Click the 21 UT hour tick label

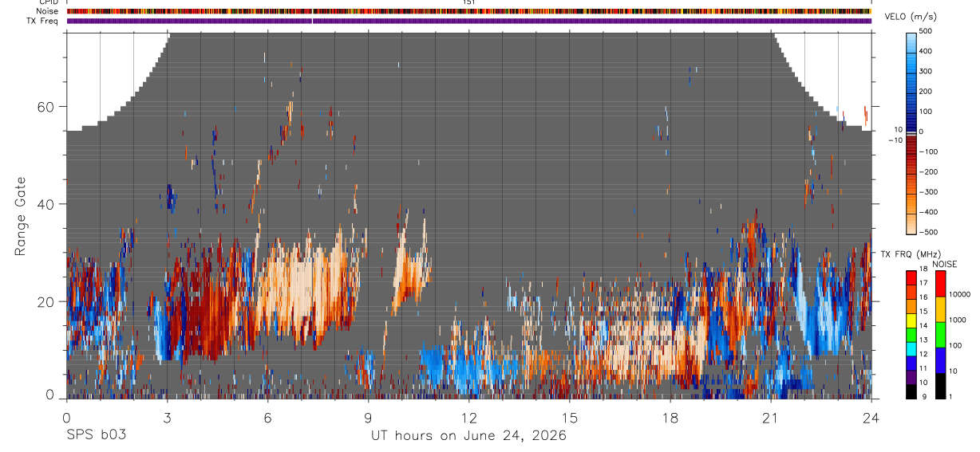771,417
